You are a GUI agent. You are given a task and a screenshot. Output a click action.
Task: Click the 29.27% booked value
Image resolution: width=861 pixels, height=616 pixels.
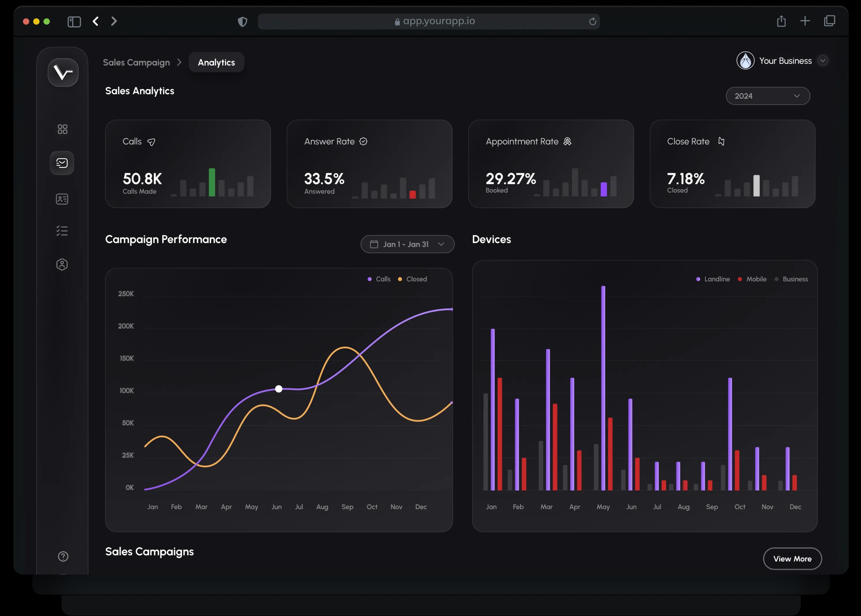tap(511, 179)
